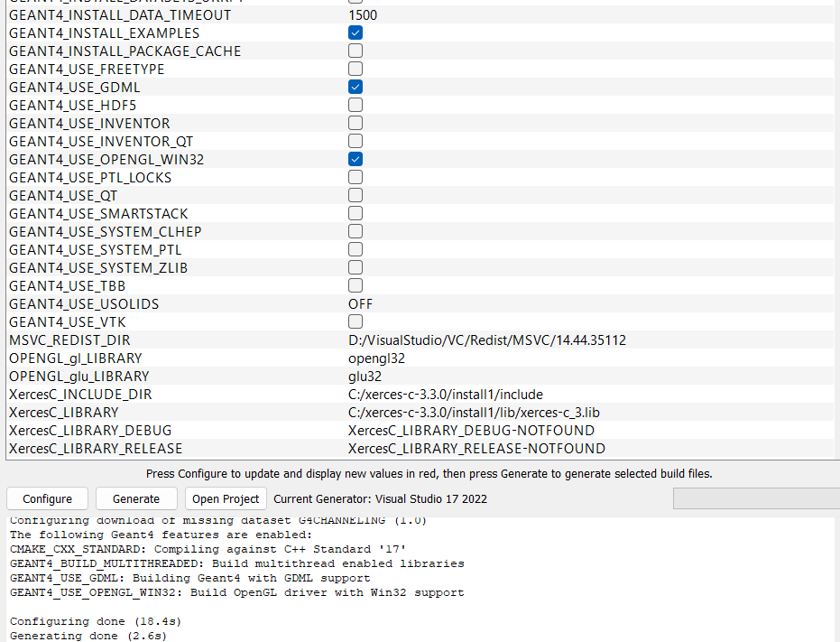The image size is (840, 642).
Task: Click the Configure button
Action: (47, 498)
